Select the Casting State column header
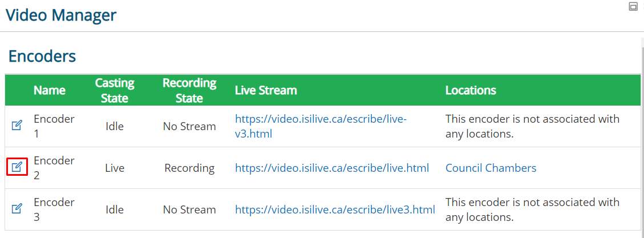The height and width of the screenshot is (238, 644). click(x=115, y=90)
